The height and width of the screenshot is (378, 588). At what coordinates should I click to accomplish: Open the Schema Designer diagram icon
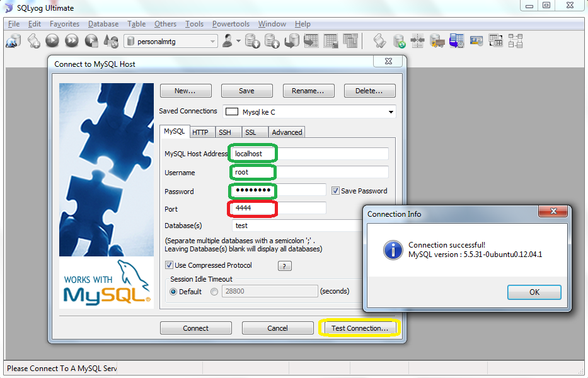(x=516, y=41)
